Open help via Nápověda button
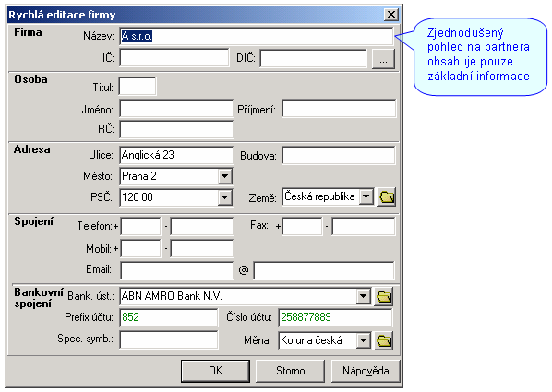 (366, 371)
